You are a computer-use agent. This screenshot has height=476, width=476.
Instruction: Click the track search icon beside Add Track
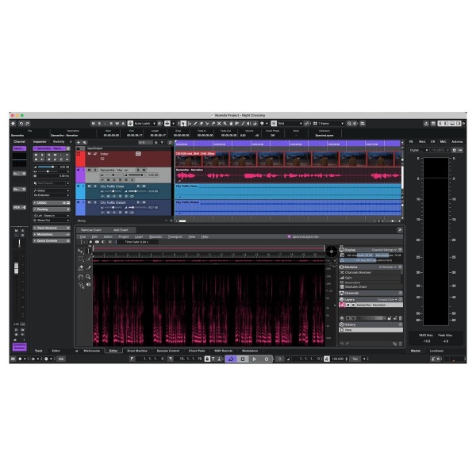85,142
